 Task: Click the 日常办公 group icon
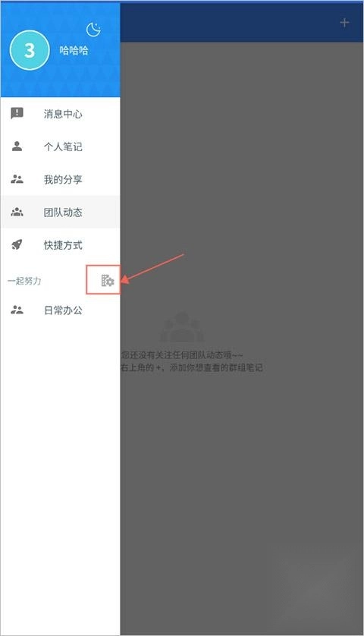[17, 310]
